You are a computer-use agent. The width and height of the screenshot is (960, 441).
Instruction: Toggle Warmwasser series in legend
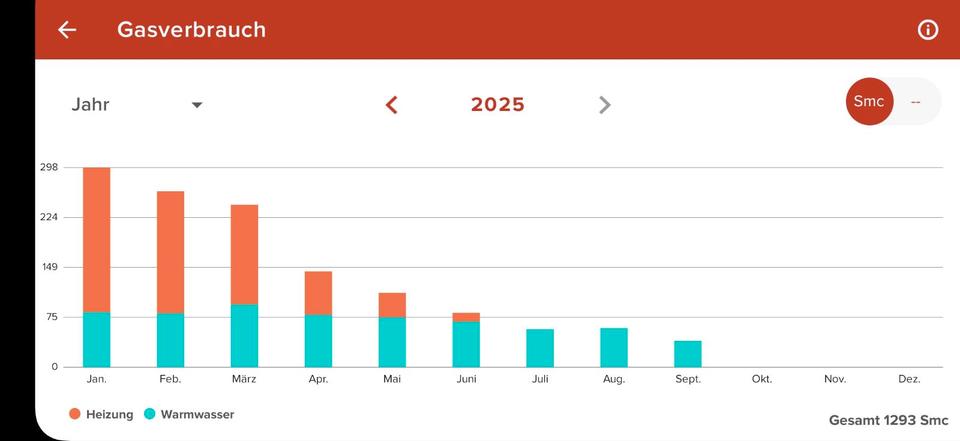point(197,414)
